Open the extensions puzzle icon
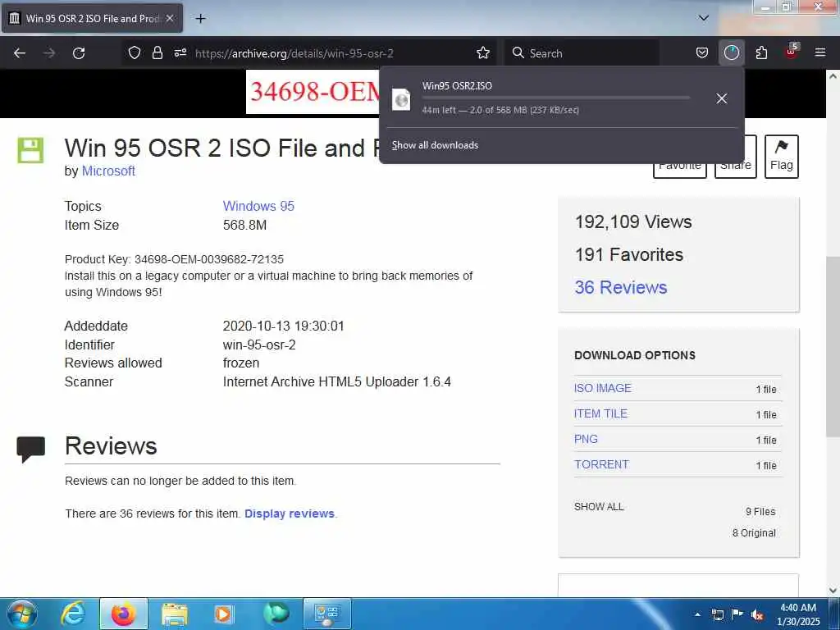840x630 pixels. (761, 52)
